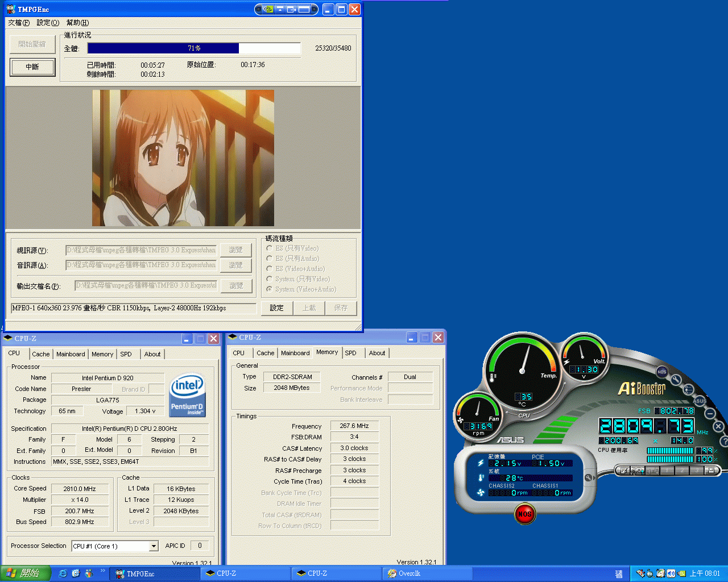Screen dimensions: 728x582
Task: Switch to Mainboard tab in right CPU-Z window
Action: (296, 353)
